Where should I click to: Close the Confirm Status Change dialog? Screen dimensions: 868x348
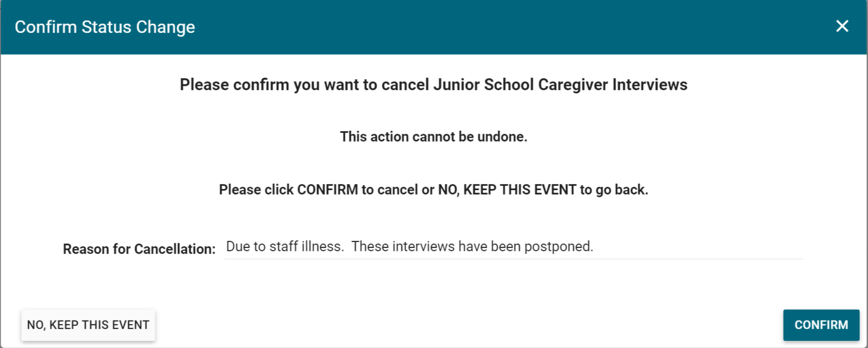(842, 26)
